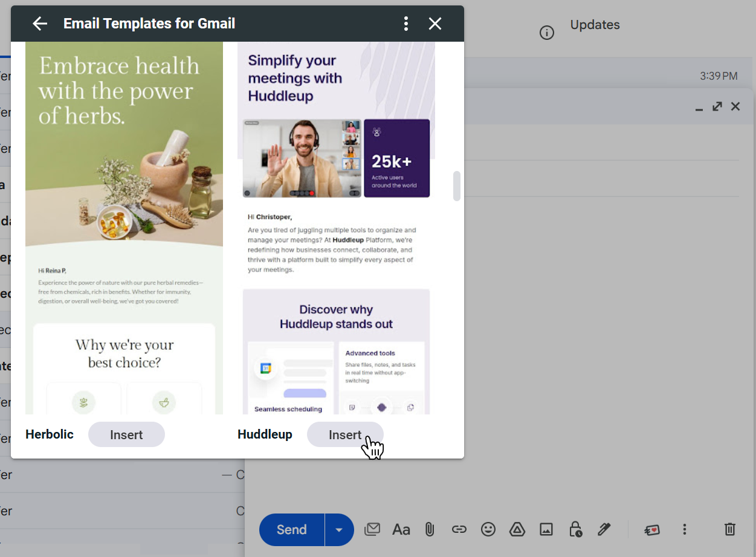Screen dimensions: 756x557
Task: Attach files with paperclip icon
Action: [430, 529]
